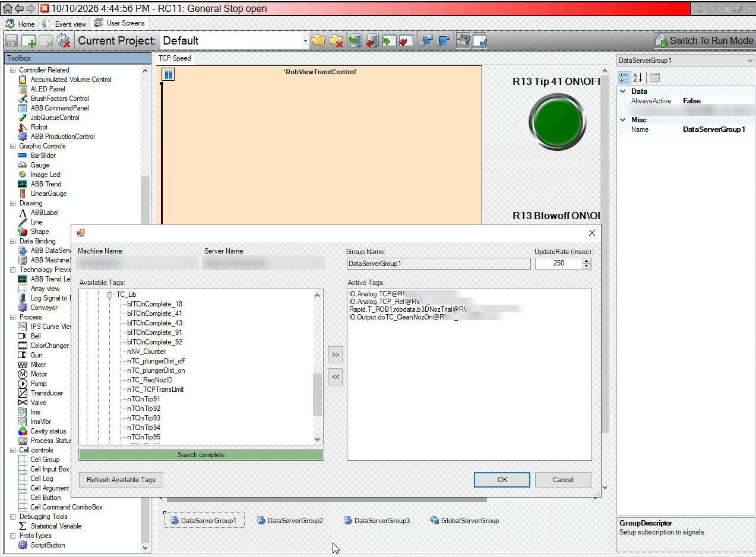Click the Group Name field
Screen dimensions: 756x557
(439, 263)
